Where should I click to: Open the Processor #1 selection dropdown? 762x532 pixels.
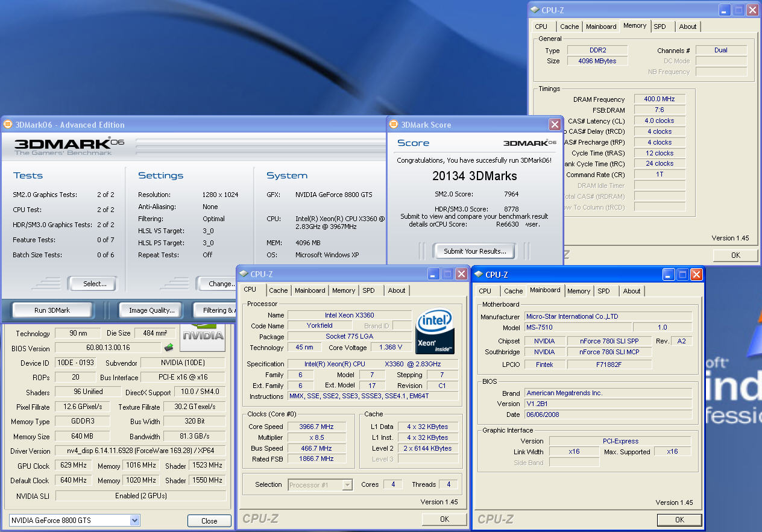click(347, 484)
